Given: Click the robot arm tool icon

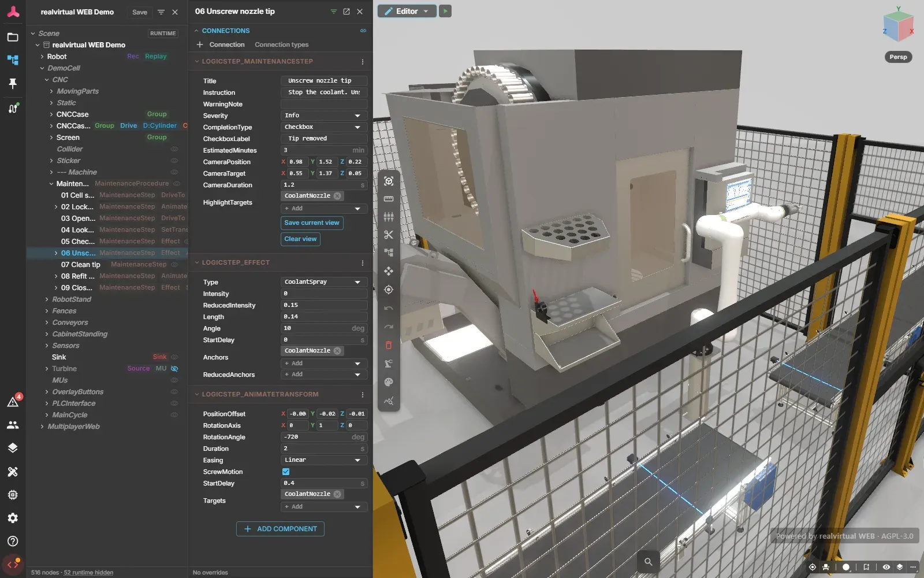Looking at the screenshot, I should coord(389,364).
